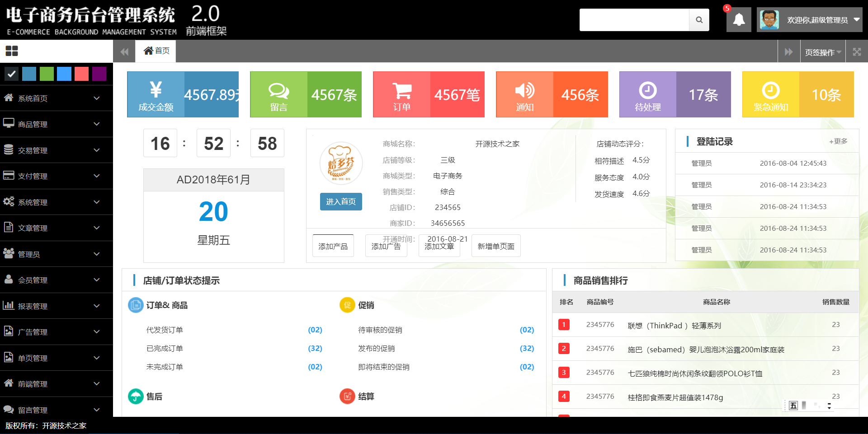The width and height of the screenshot is (868, 434).
Task: Select the grid layout icon above sidebar
Action: [x=12, y=51]
